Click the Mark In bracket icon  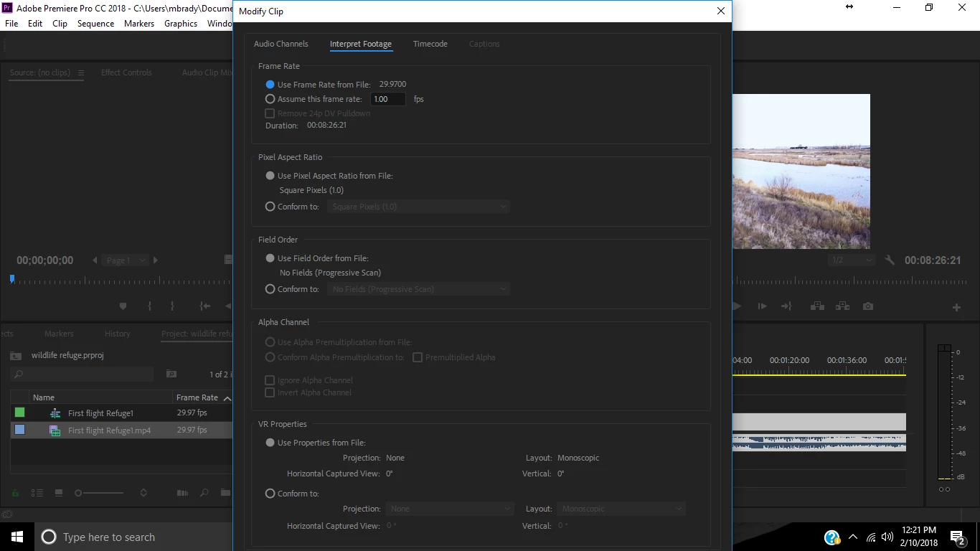[149, 306]
